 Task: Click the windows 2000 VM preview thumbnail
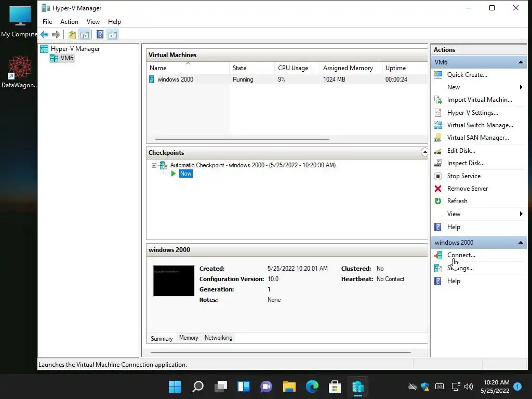(x=174, y=281)
